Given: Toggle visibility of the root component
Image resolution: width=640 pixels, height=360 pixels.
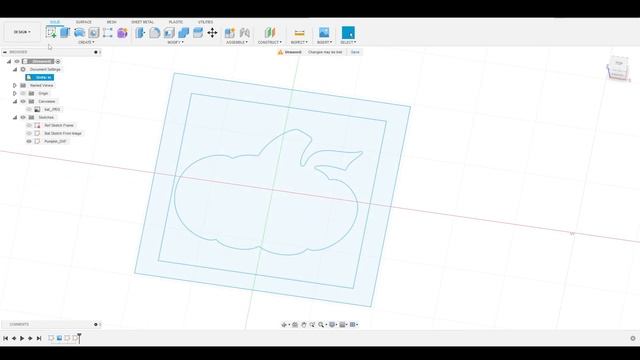Looking at the screenshot, I should [x=17, y=62].
